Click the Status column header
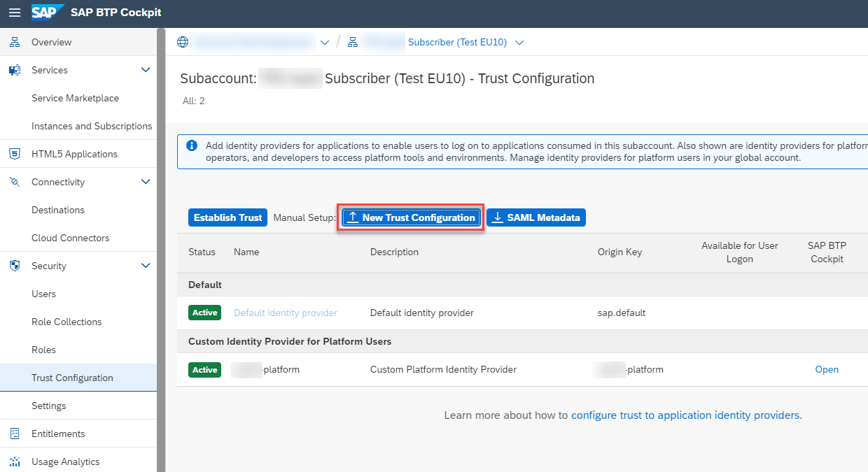The height and width of the screenshot is (472, 868). pos(202,252)
